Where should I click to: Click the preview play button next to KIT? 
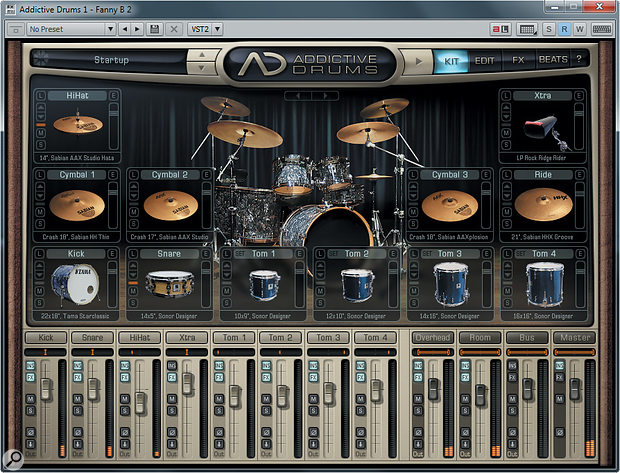coord(418,61)
